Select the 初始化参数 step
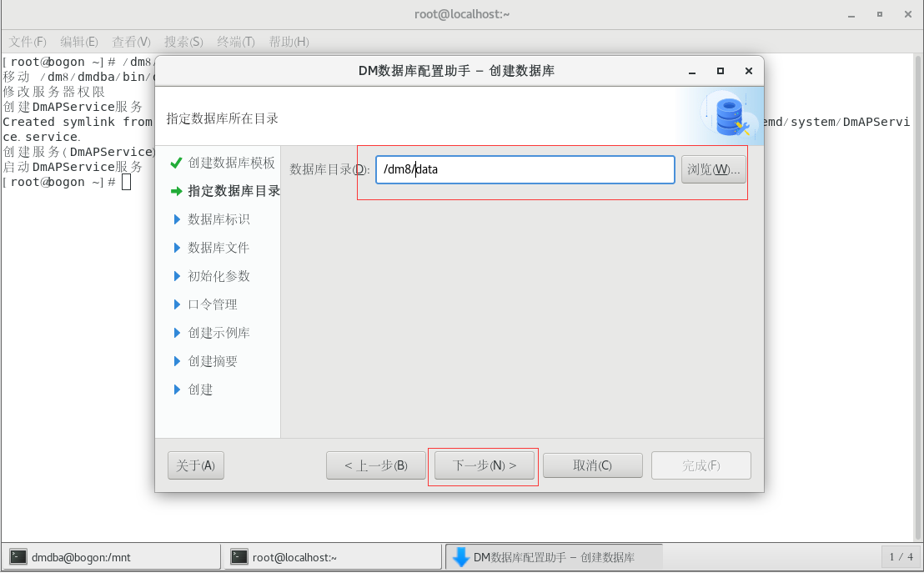Image resolution: width=924 pixels, height=573 pixels. (218, 276)
